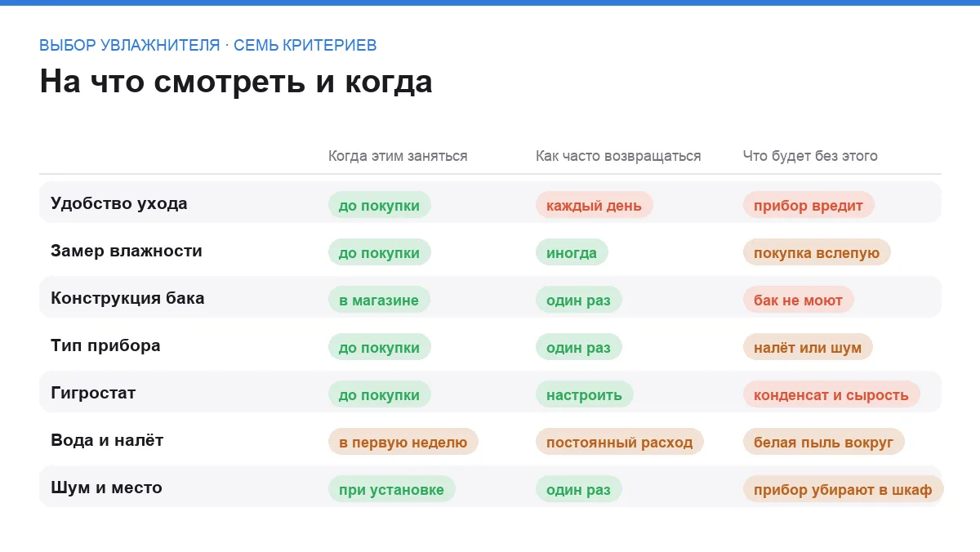Click the row label "Удобство ухода"
Viewport: 980px width, 552px height.
[119, 203]
